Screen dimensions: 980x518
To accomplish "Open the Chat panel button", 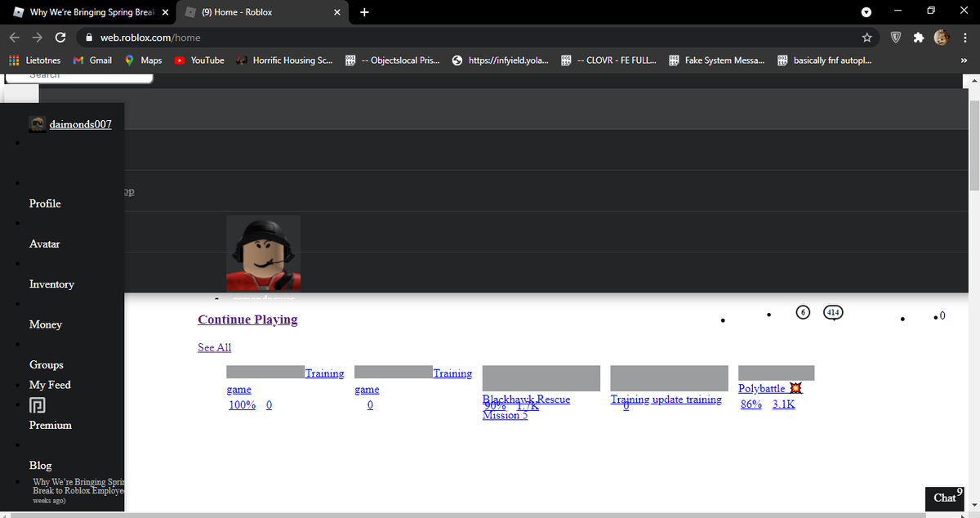I will 945,498.
